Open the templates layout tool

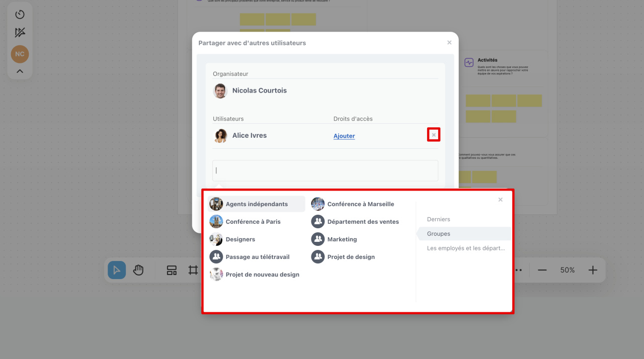click(x=172, y=270)
